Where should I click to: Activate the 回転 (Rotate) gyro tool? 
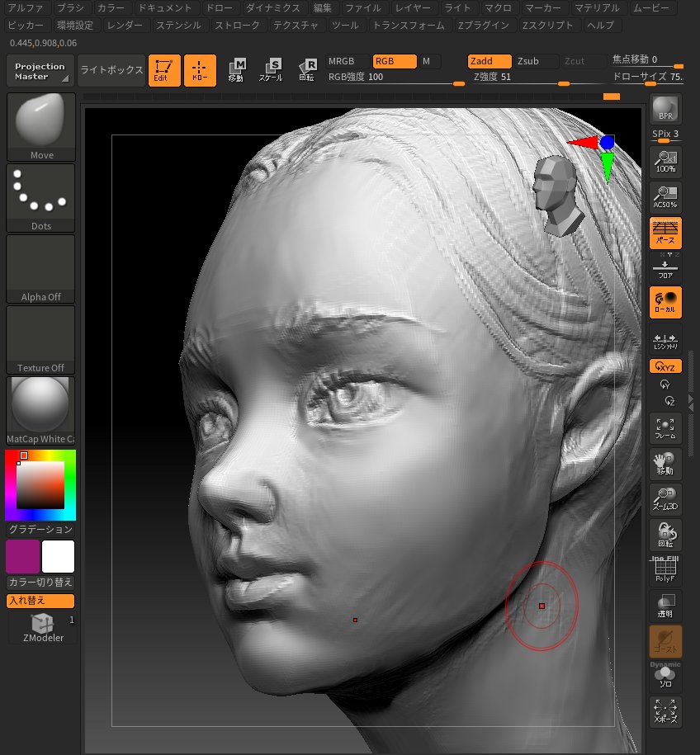(309, 70)
